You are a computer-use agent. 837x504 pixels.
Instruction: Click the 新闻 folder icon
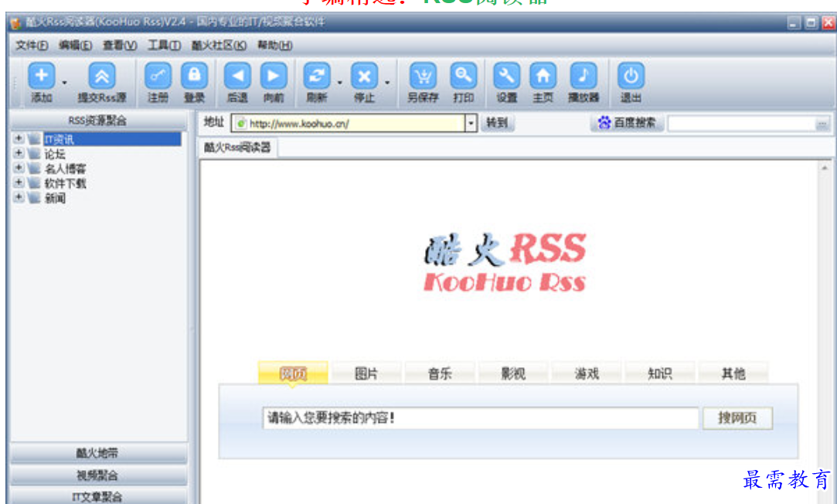click(34, 198)
